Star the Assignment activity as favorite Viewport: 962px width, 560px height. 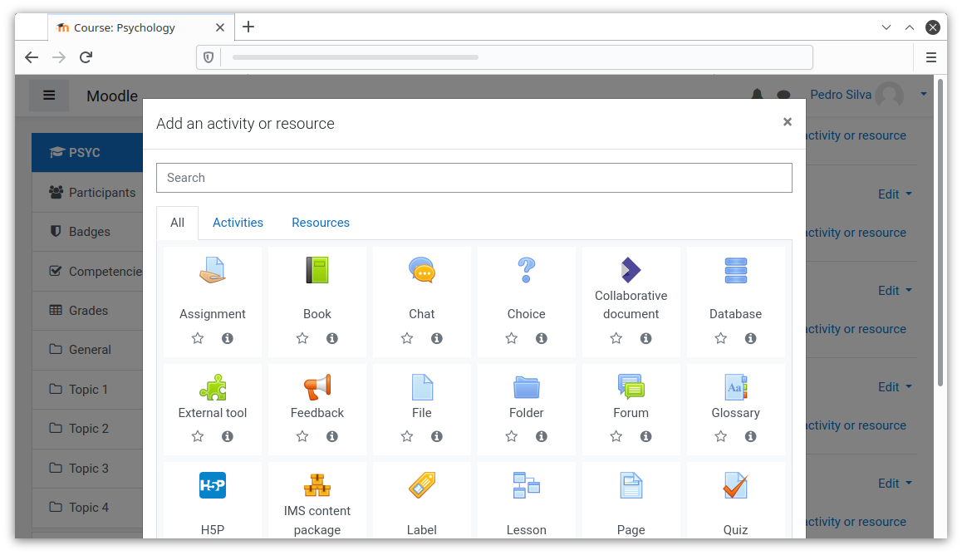tap(198, 338)
